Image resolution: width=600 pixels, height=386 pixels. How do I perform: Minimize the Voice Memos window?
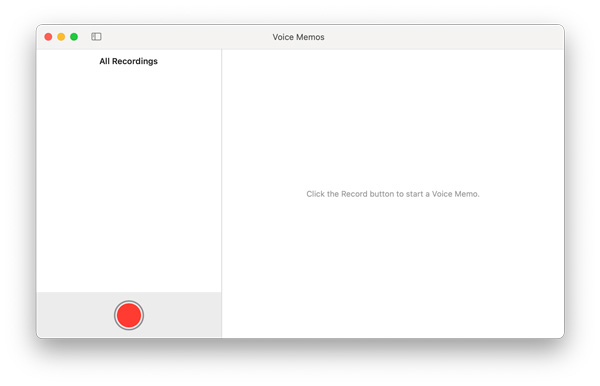[x=61, y=37]
